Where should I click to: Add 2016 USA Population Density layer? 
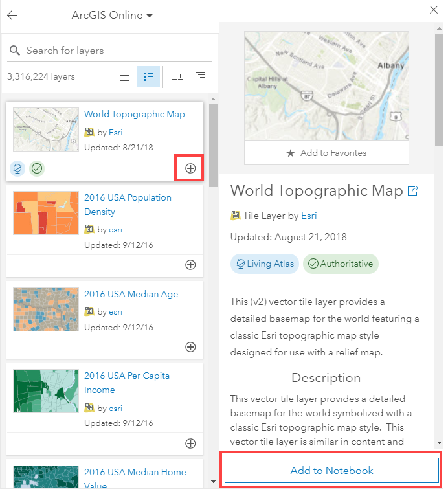click(x=190, y=264)
